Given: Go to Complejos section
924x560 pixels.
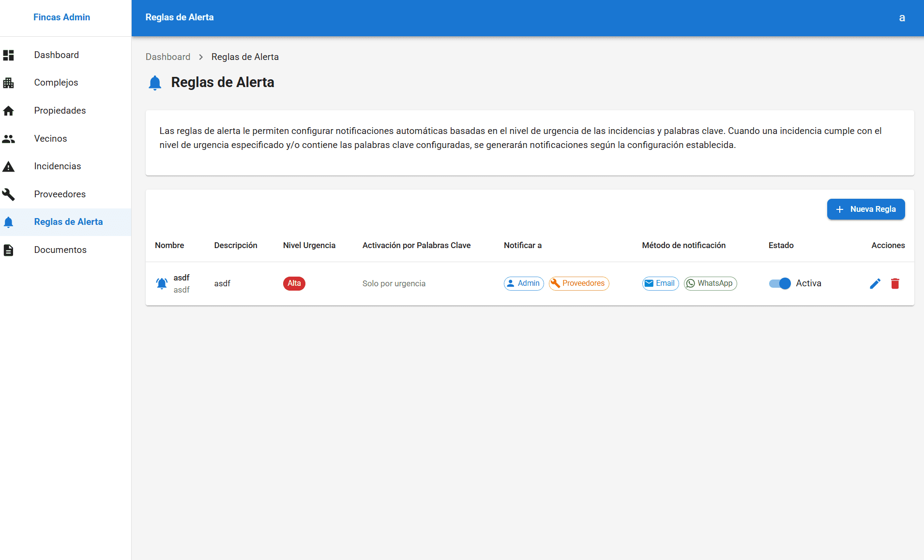Looking at the screenshot, I should (65, 83).
